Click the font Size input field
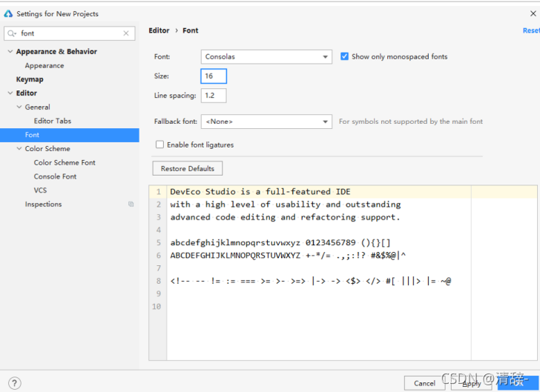 pyautogui.click(x=214, y=76)
